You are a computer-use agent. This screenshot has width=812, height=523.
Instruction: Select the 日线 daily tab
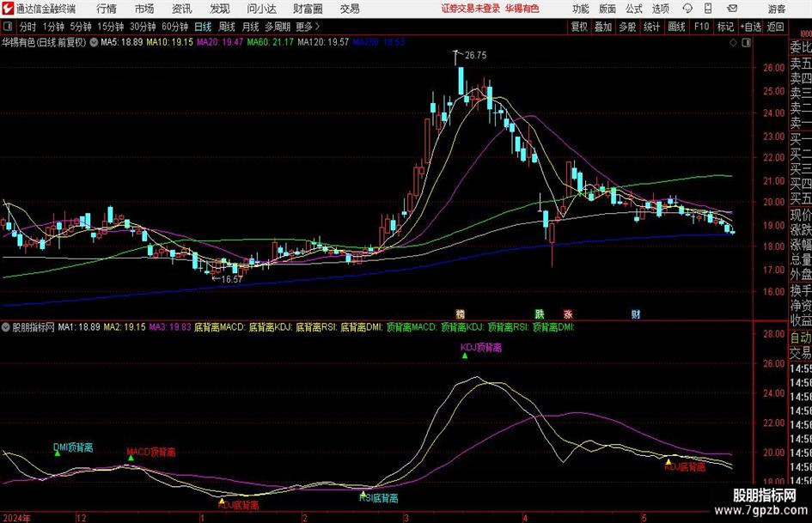click(x=203, y=27)
